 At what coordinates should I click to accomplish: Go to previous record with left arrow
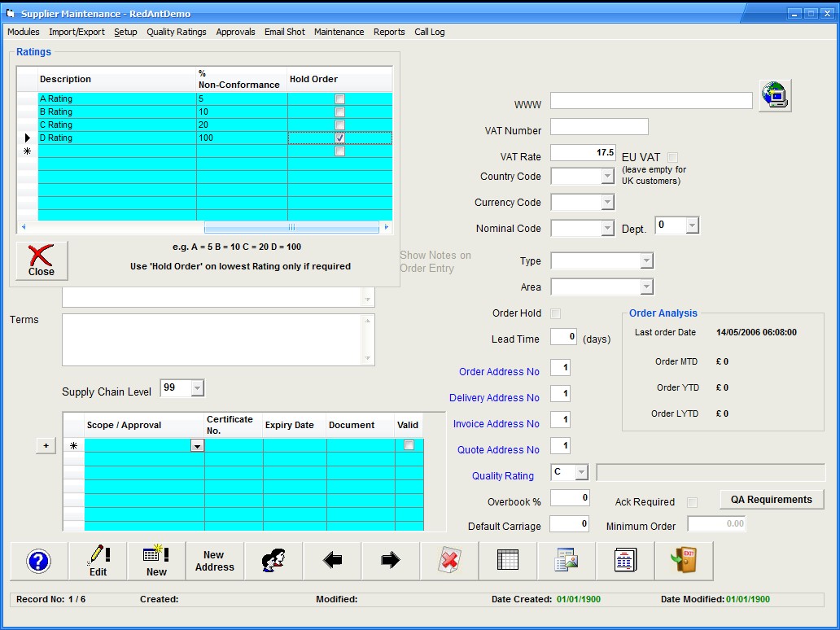(x=332, y=561)
